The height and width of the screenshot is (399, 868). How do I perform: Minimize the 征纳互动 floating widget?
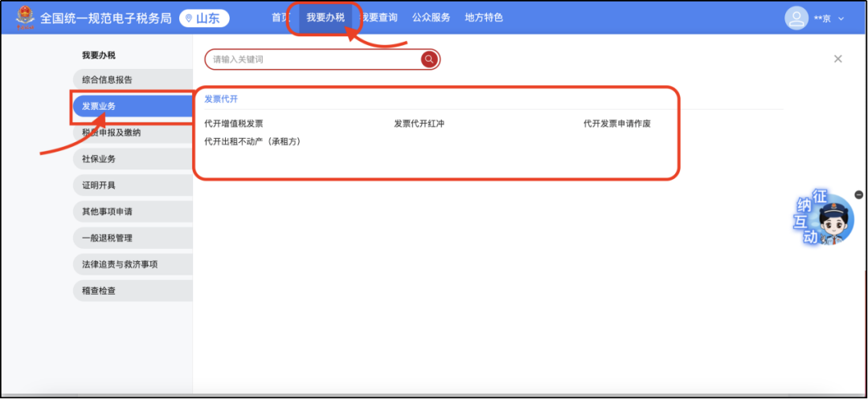tap(858, 194)
